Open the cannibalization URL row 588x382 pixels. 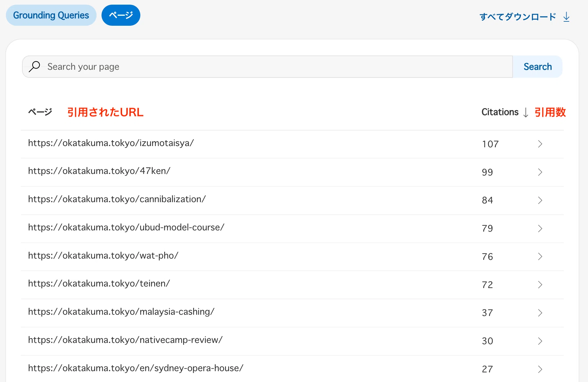292,201
